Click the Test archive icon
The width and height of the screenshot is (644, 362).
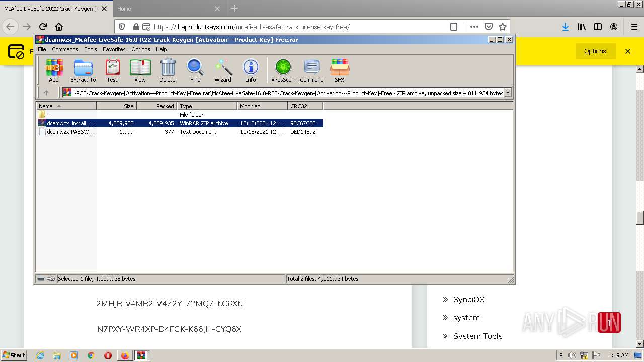point(112,70)
